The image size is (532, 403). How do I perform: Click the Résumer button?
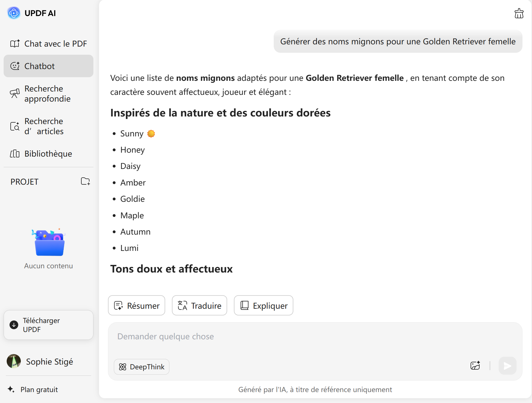click(x=137, y=305)
